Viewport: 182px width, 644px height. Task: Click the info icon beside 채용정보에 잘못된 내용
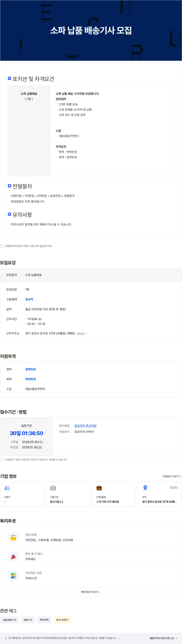click(2, 246)
